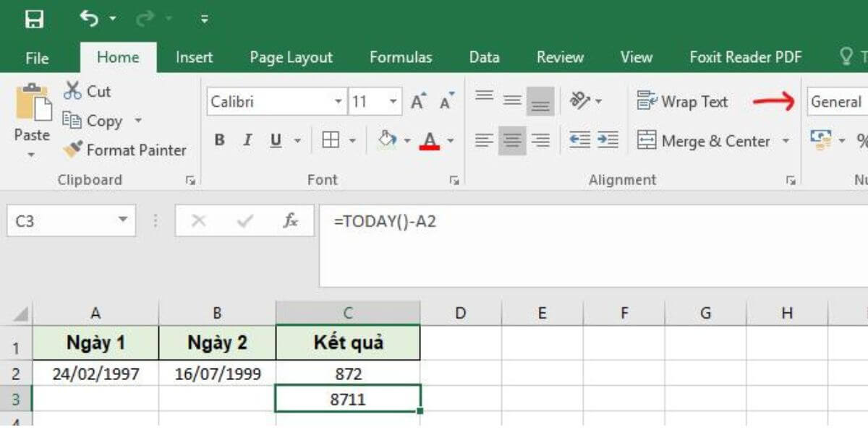Screen dimensions: 868x448
Task: Expand the Underline style arrow
Action: pyautogui.click(x=297, y=141)
